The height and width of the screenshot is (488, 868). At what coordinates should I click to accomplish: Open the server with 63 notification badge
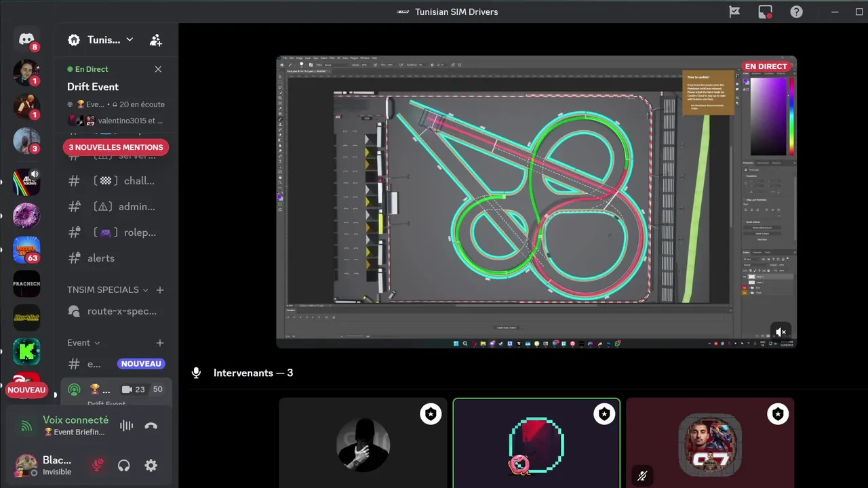pos(26,249)
